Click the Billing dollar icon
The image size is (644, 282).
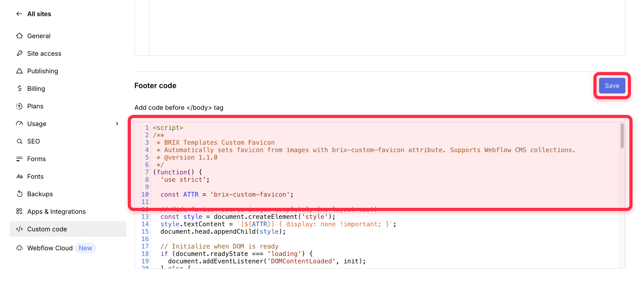20,89
